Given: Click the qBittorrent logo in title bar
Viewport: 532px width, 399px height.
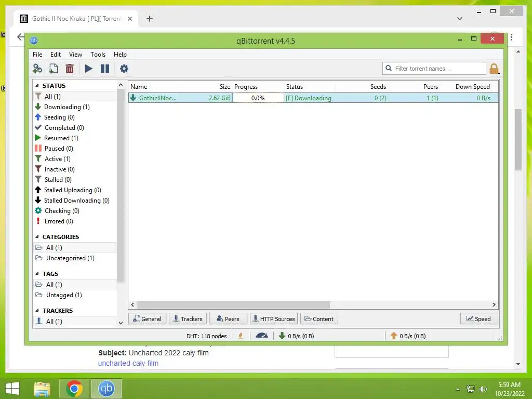Looking at the screenshot, I should coord(34,41).
